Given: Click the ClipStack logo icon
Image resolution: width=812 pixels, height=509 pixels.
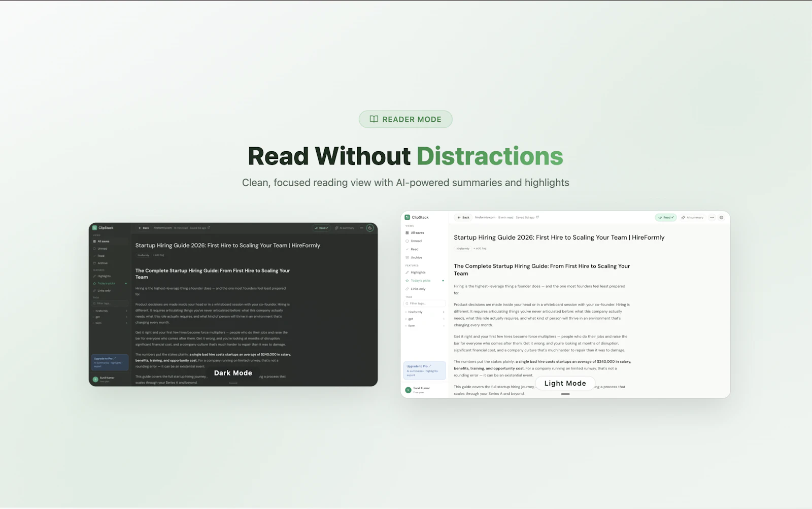Looking at the screenshot, I should pos(408,217).
